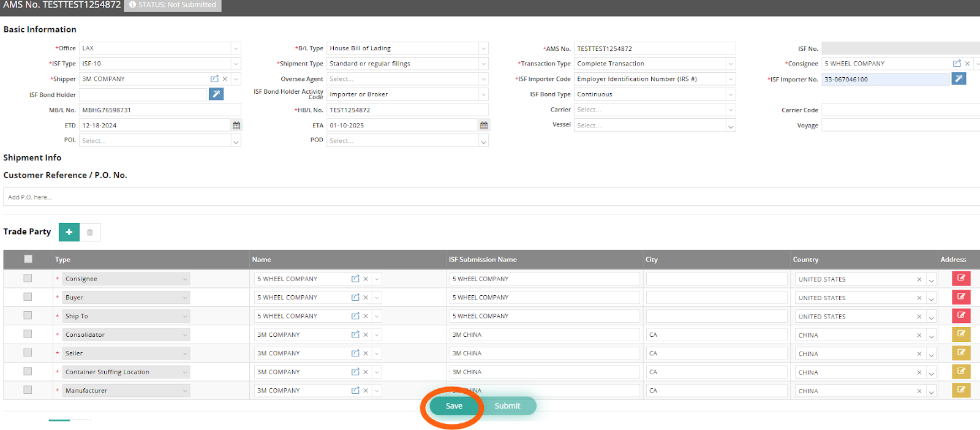Open the Transaction Type dropdown
This screenshot has height=430, width=980.
tap(730, 64)
